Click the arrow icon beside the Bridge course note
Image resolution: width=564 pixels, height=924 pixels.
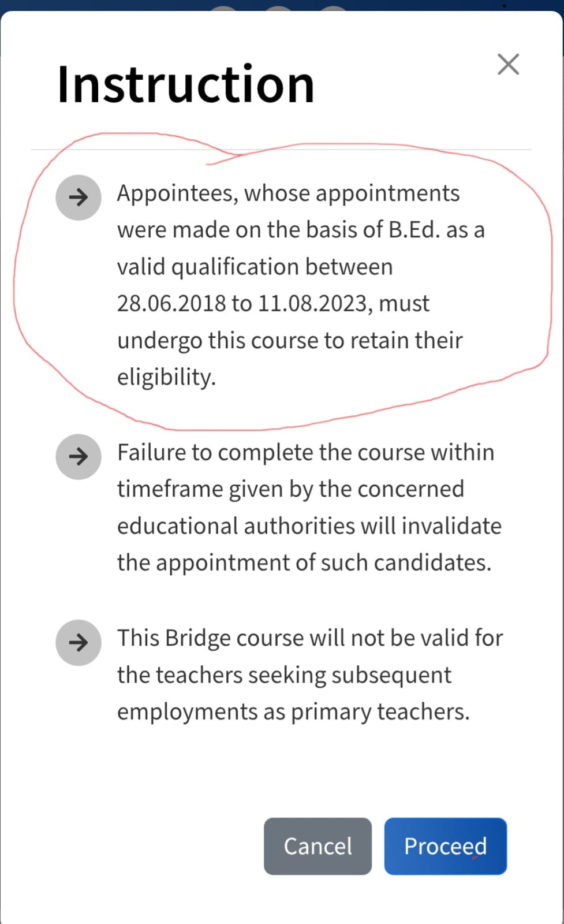click(x=79, y=642)
